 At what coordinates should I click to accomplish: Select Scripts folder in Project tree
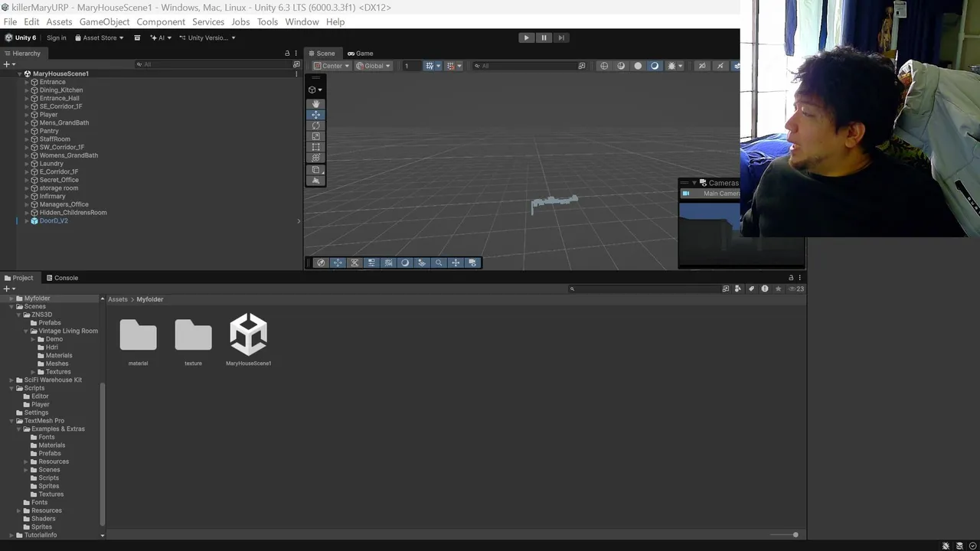(34, 388)
